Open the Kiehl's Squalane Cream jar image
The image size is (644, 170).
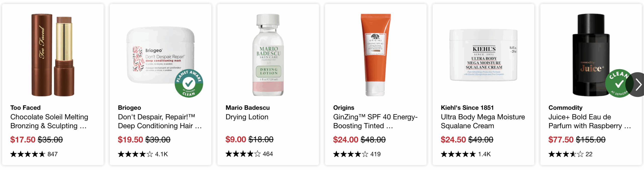(x=483, y=55)
